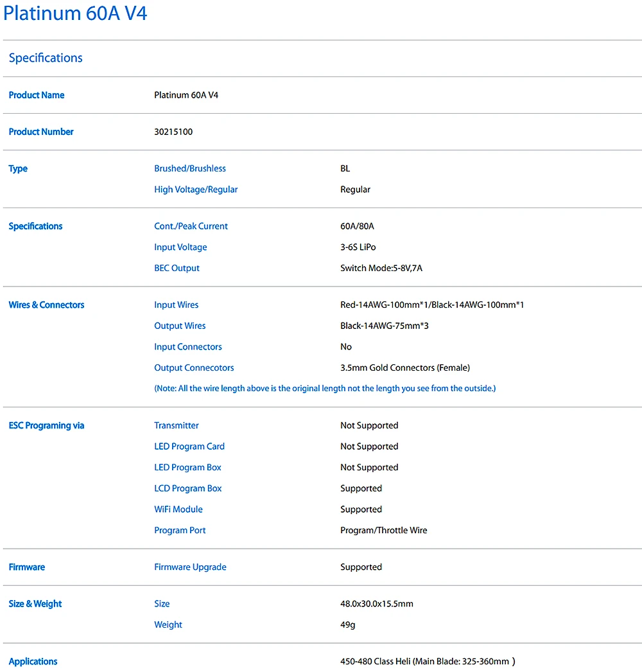Select the 'Red-14AWG-100mm*1/Black-14AWG-100mm*1' value
The height and width of the screenshot is (672, 642).
(432, 305)
